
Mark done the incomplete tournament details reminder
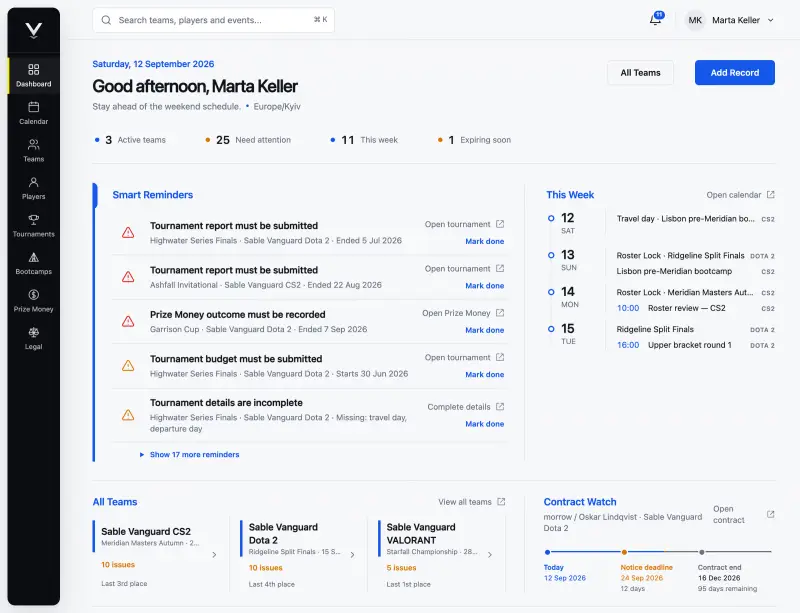click(485, 424)
